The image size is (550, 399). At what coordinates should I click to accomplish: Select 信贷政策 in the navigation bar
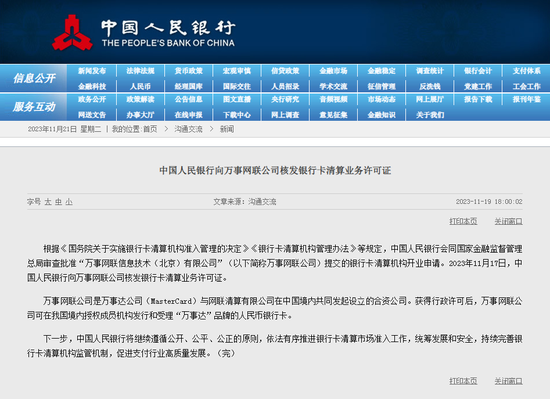[285, 71]
